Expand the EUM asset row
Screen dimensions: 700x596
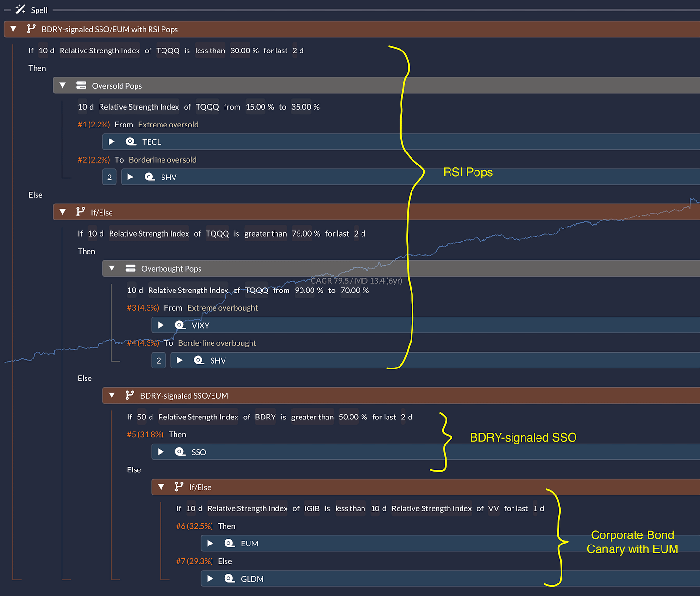(210, 543)
